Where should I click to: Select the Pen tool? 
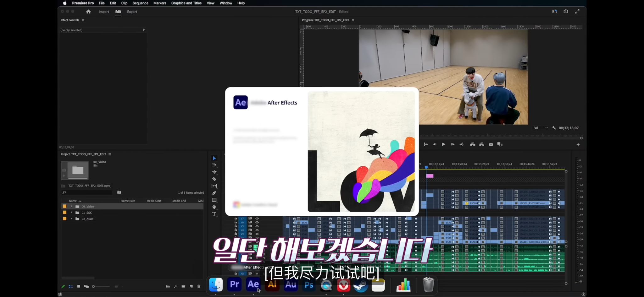point(214,193)
